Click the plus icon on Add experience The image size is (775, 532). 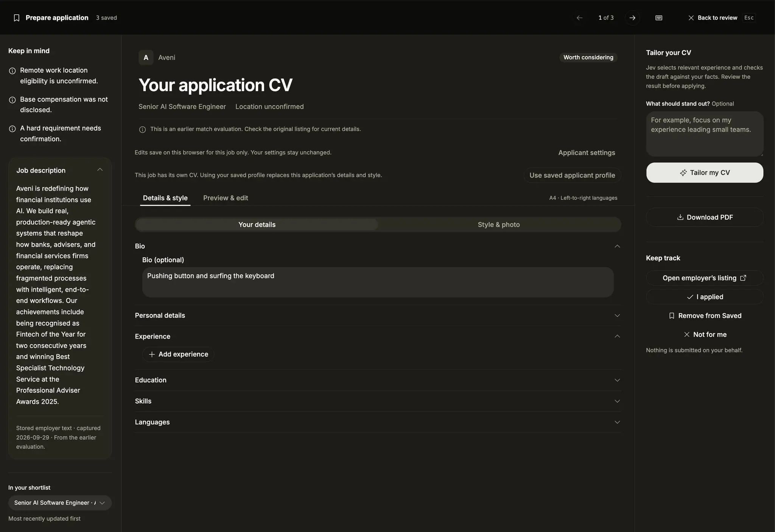(x=152, y=354)
